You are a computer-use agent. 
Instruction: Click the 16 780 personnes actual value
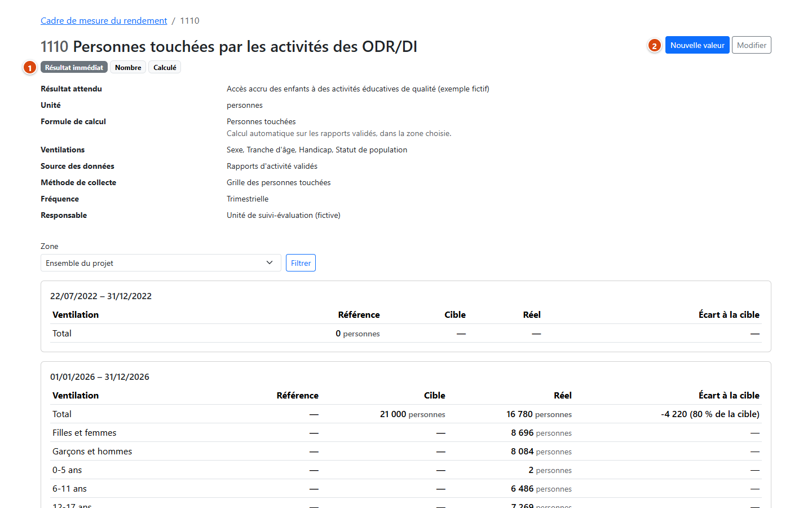539,414
